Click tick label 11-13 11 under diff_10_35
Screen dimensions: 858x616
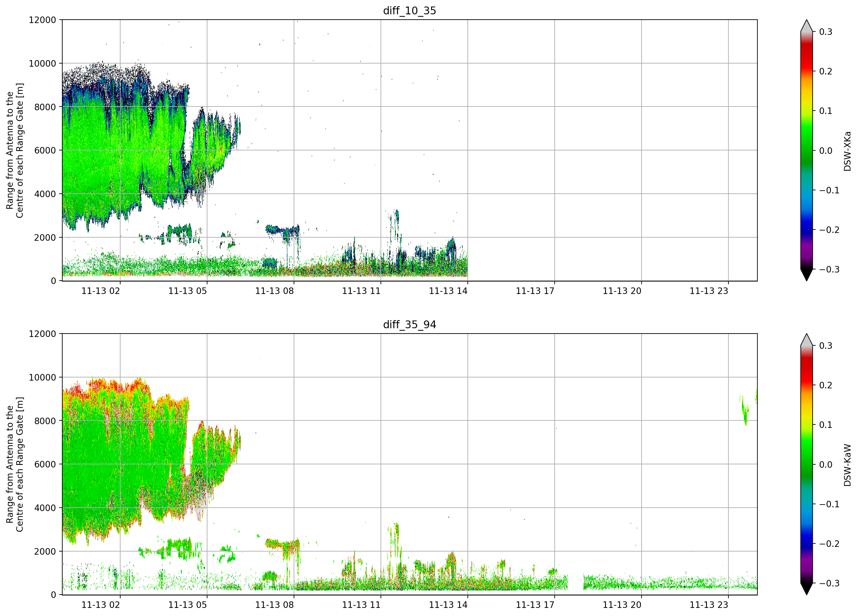361,291
